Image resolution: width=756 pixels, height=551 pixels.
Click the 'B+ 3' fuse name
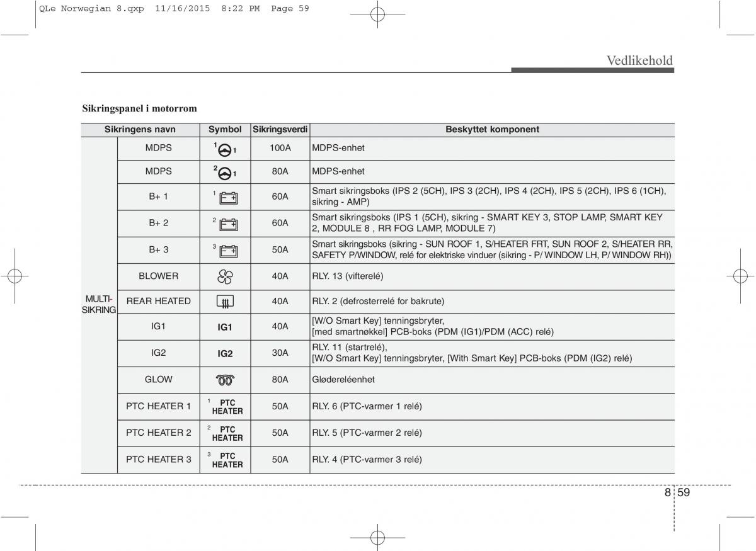tap(159, 249)
